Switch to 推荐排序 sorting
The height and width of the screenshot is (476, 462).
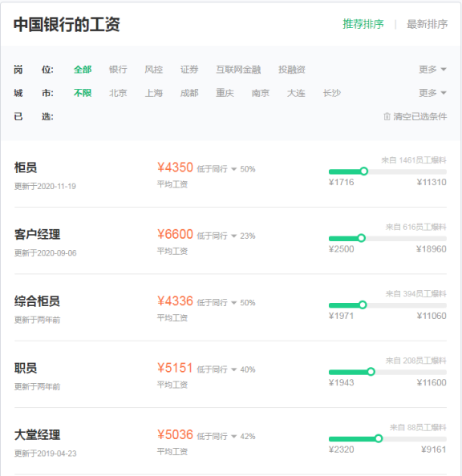point(363,24)
